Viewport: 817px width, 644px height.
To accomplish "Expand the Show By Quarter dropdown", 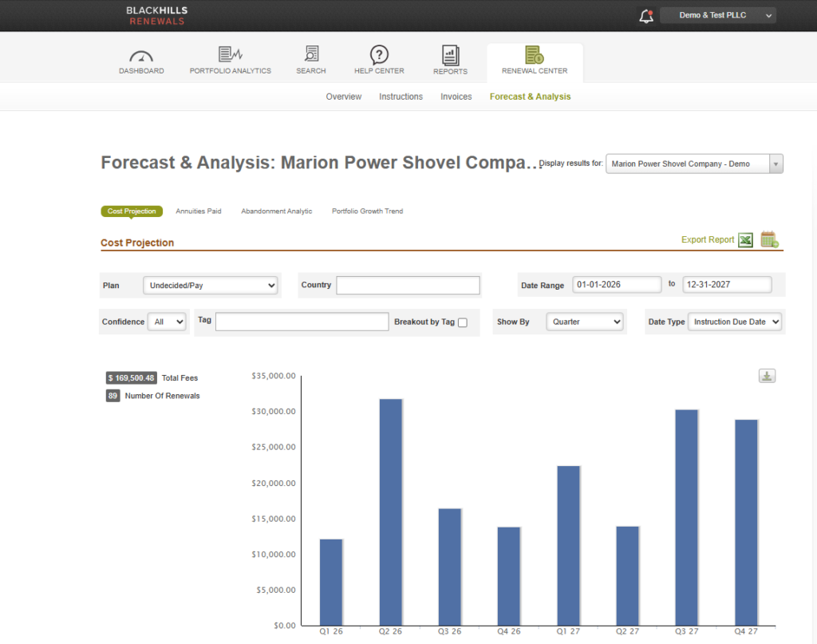I will (x=584, y=322).
